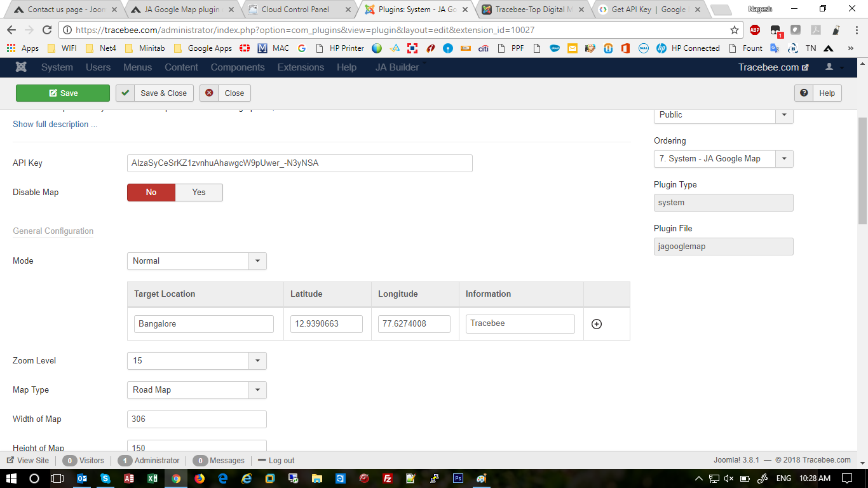The height and width of the screenshot is (488, 868).
Task: Set Disable Map to Yes
Action: [x=199, y=193]
